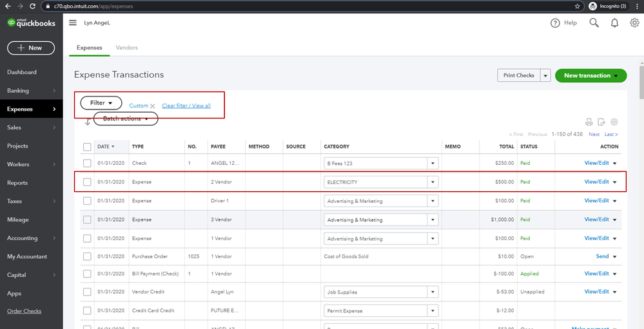Screen dimensions: 644x329
Task: Print the transactions list via printer icon
Action: (589, 122)
